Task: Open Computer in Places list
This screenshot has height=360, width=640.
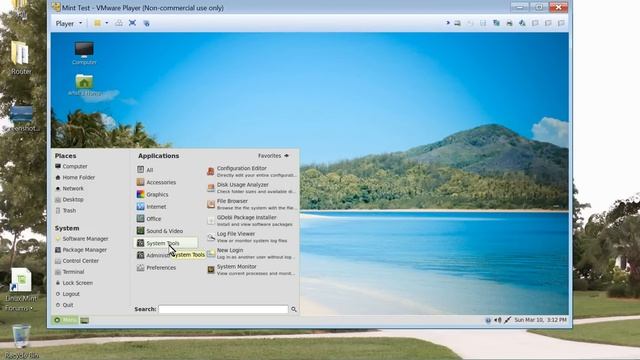Action: 71,167
